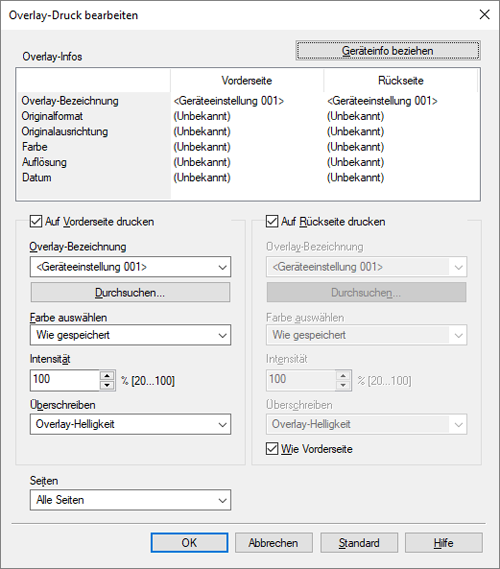The width and height of the screenshot is (500, 569).
Task: Click Rückseite Unbekannt value for Datum
Action: point(356,177)
